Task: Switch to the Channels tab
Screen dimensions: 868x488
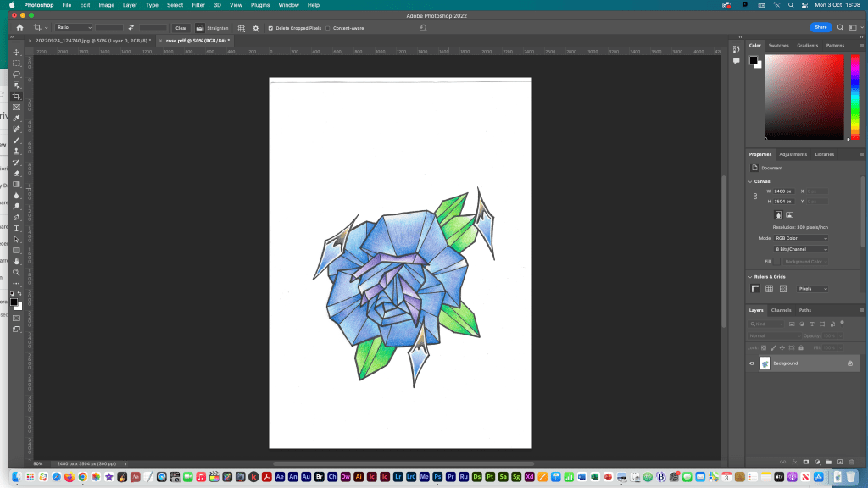Action: pyautogui.click(x=781, y=310)
